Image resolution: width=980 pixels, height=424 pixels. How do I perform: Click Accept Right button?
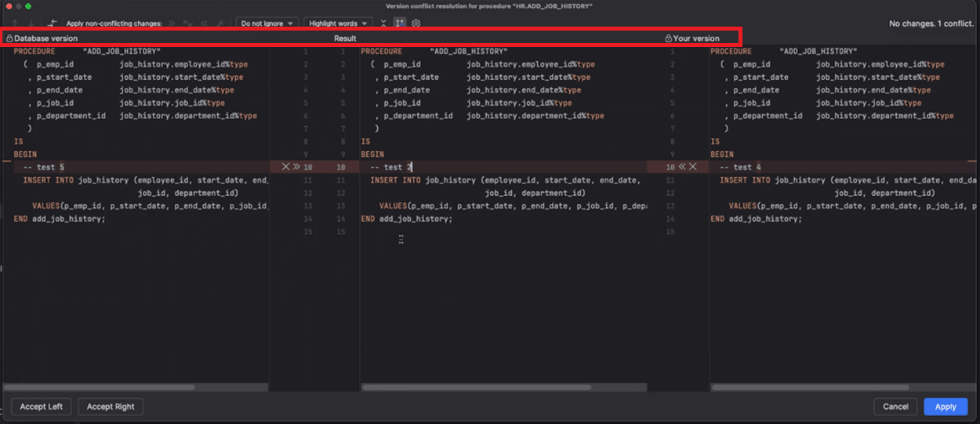coord(111,407)
